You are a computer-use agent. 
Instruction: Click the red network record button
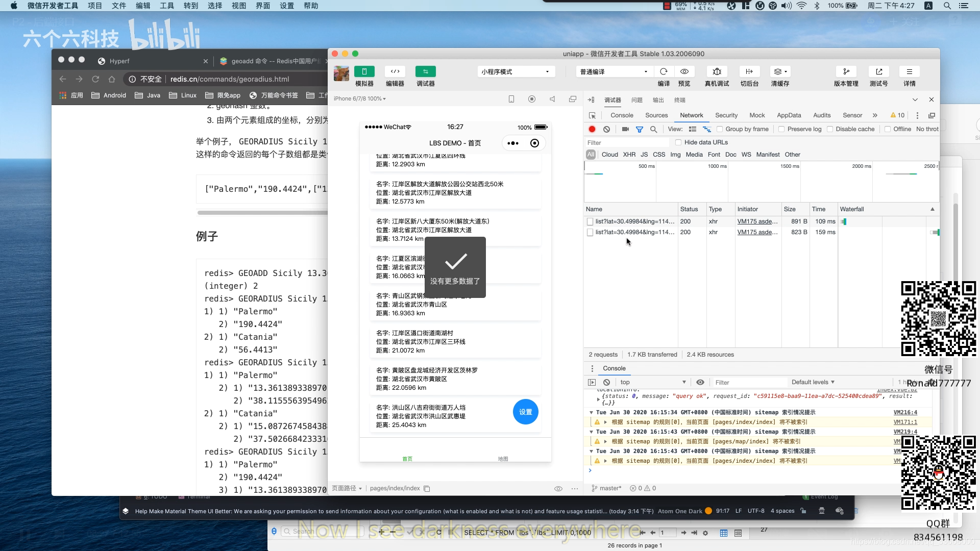(592, 130)
